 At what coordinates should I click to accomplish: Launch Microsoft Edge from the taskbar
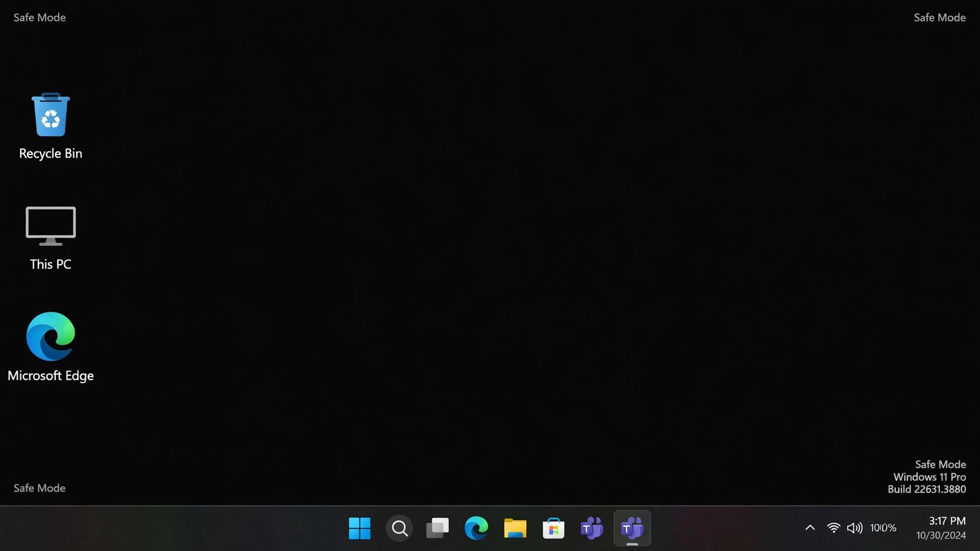tap(476, 528)
